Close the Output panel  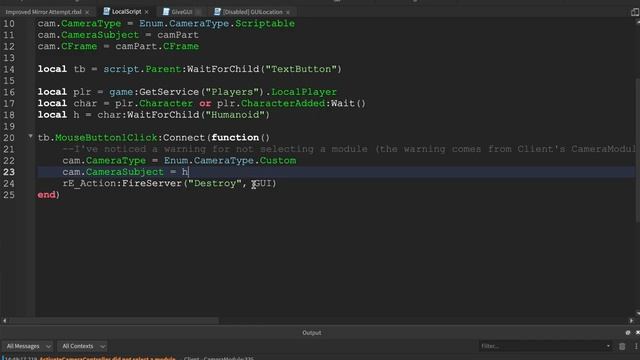point(637,333)
